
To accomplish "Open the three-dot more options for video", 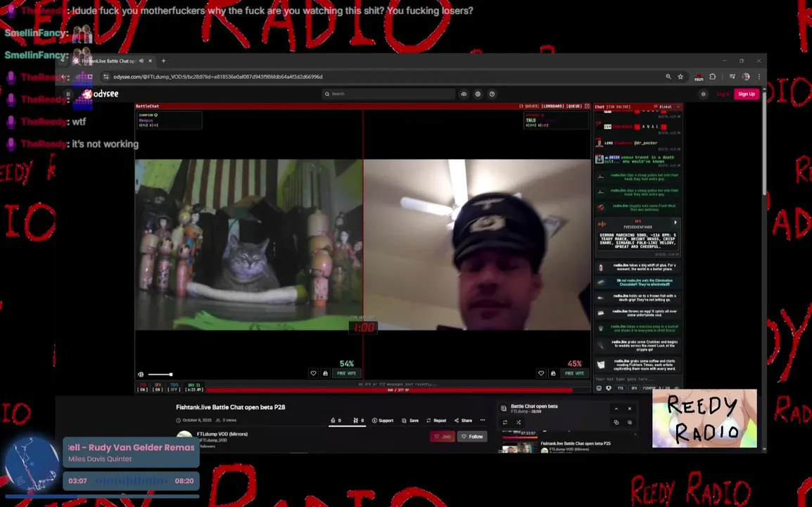I will pyautogui.click(x=483, y=420).
